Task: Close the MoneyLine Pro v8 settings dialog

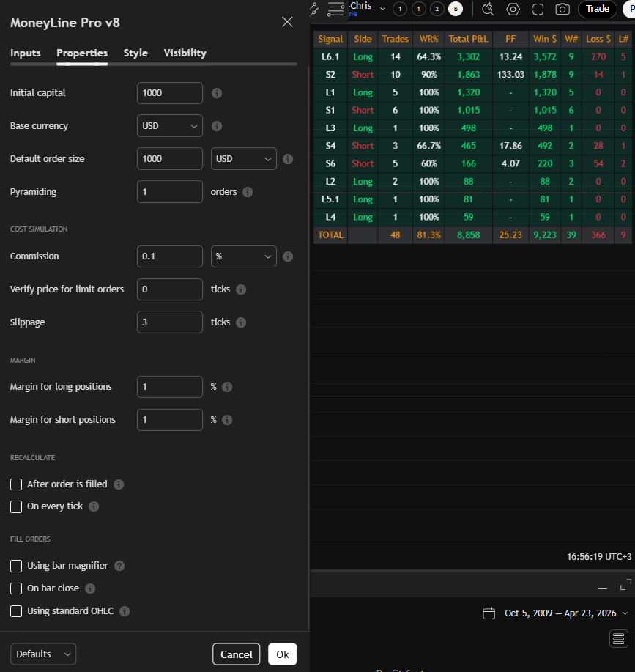Action: [287, 22]
